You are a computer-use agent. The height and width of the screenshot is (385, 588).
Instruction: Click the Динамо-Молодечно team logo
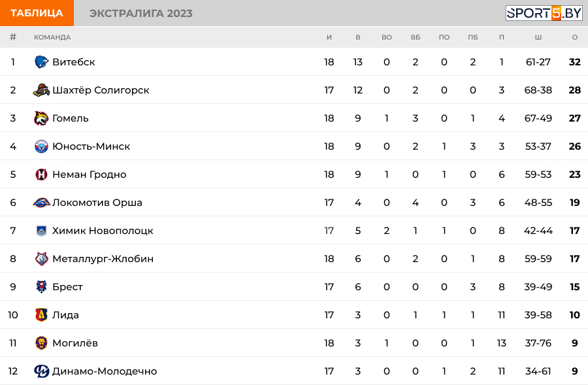click(x=41, y=371)
